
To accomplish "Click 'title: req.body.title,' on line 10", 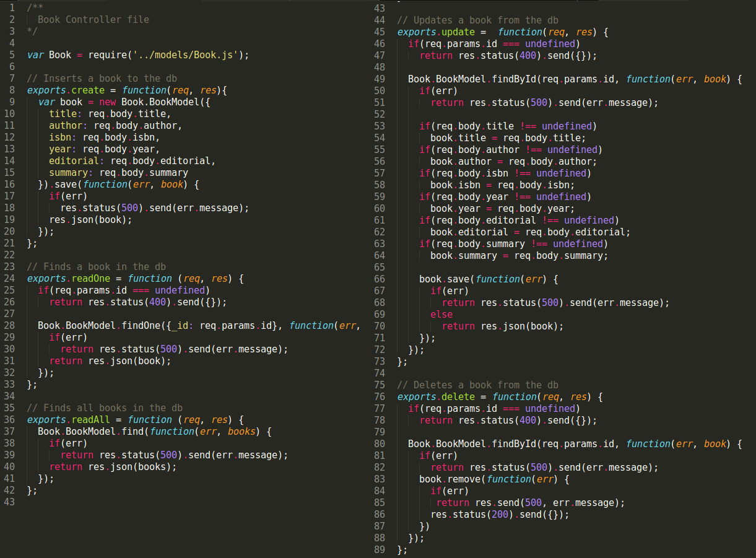I will point(110,113).
